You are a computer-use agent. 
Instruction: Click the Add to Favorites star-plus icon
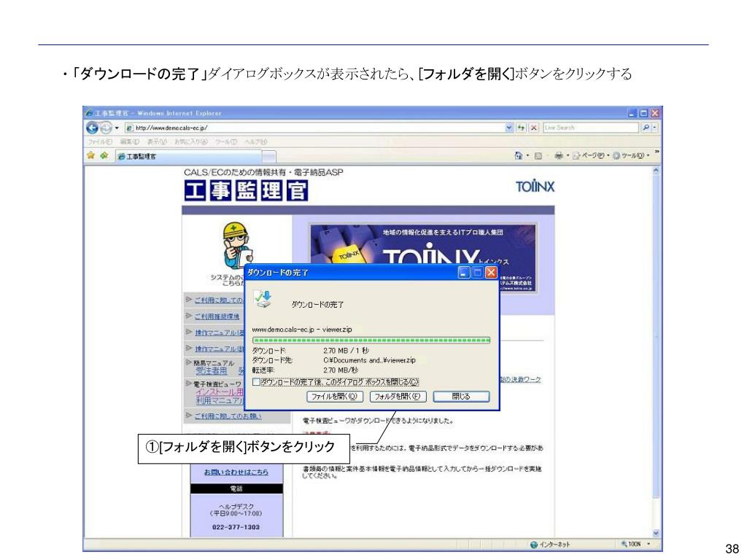(104, 155)
